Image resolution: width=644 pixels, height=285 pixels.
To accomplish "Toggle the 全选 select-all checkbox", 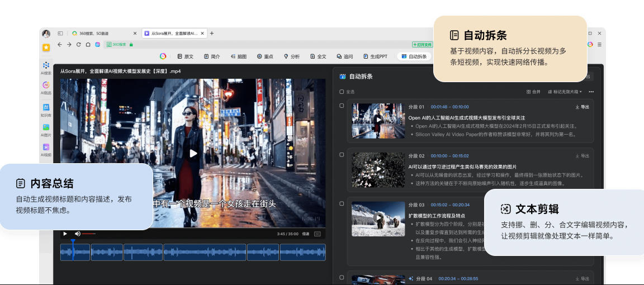I will [x=342, y=92].
